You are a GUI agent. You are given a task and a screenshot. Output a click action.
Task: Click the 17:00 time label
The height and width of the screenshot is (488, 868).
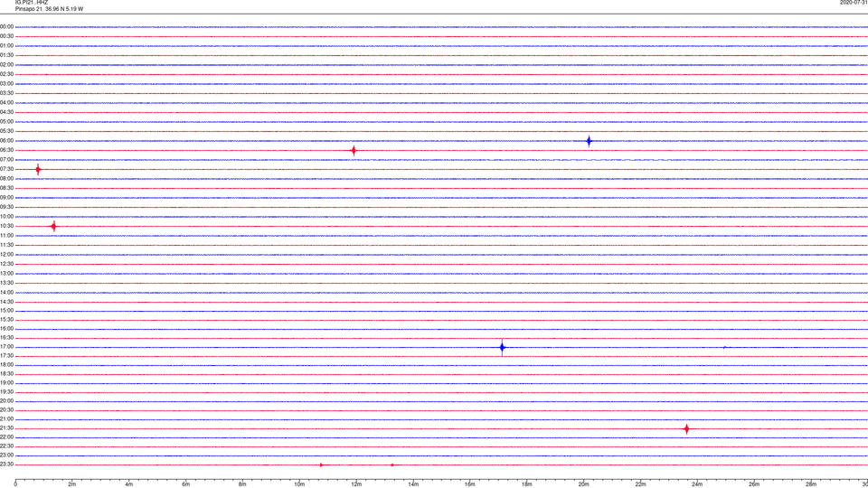(x=6, y=347)
